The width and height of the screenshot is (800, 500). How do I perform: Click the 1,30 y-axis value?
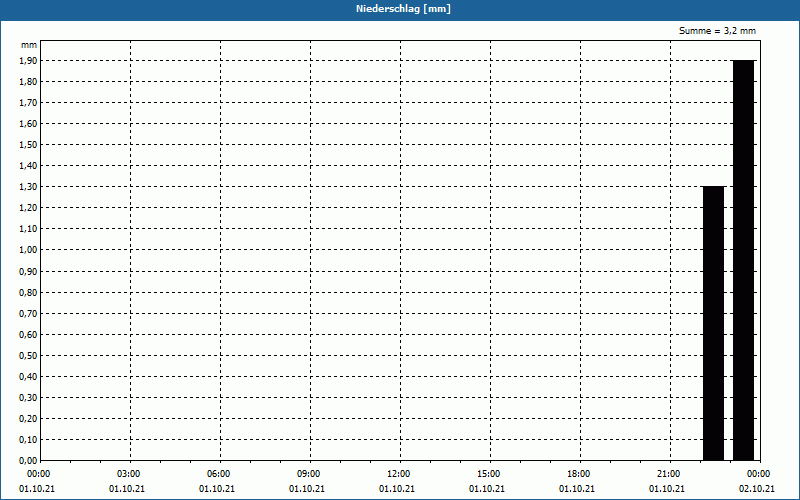(28, 187)
